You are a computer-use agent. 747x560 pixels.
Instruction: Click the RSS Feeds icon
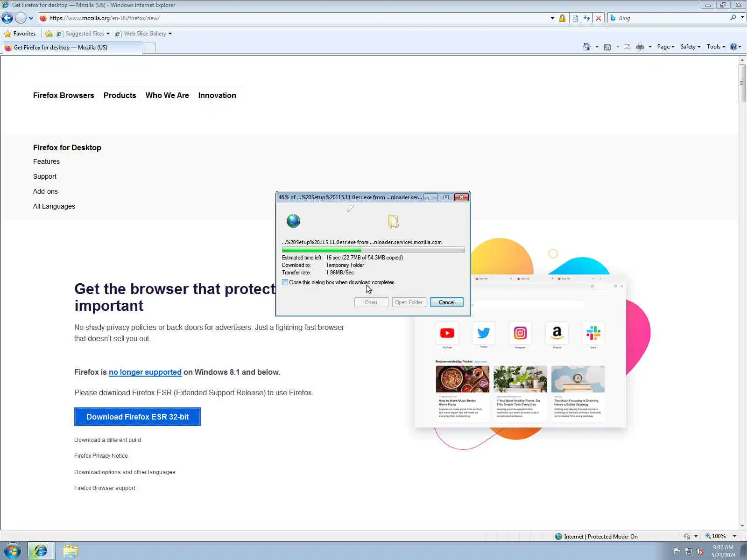tap(607, 47)
